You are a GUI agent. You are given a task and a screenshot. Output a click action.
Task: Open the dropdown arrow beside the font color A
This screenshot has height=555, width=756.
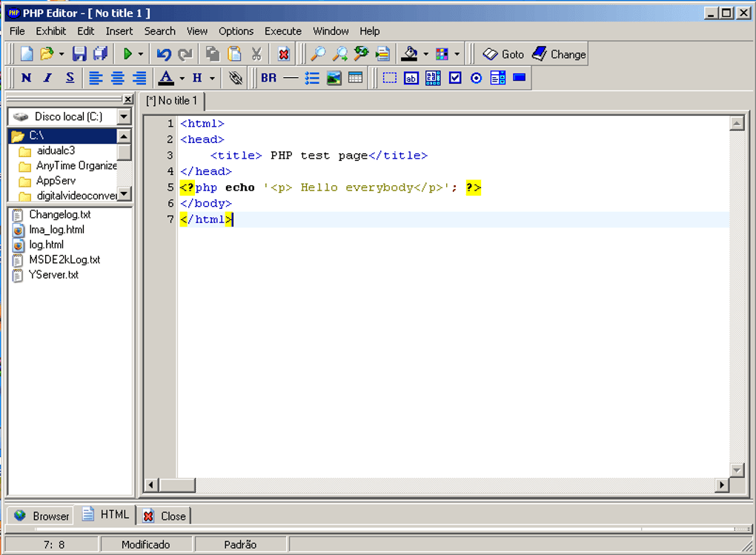(x=182, y=78)
